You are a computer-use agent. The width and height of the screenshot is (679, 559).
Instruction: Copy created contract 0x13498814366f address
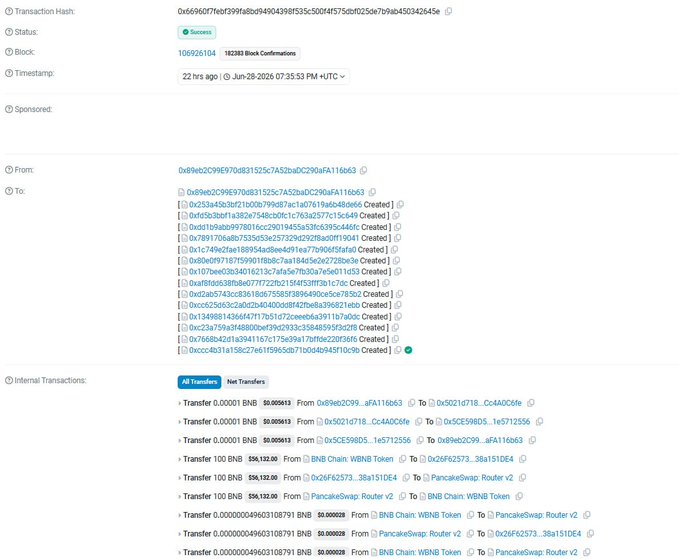coord(398,317)
